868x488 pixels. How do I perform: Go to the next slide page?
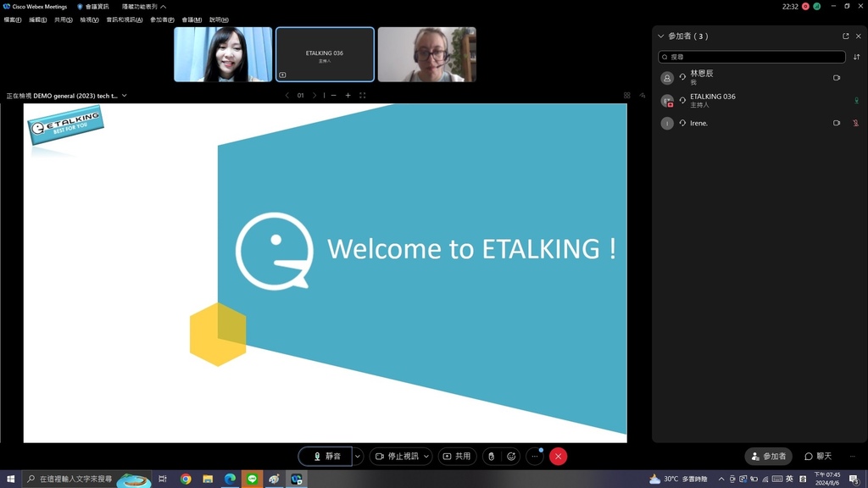(x=314, y=95)
